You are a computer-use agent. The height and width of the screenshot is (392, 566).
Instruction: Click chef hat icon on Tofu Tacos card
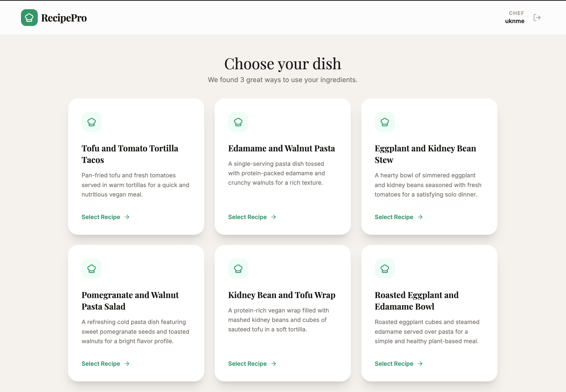pyautogui.click(x=92, y=122)
